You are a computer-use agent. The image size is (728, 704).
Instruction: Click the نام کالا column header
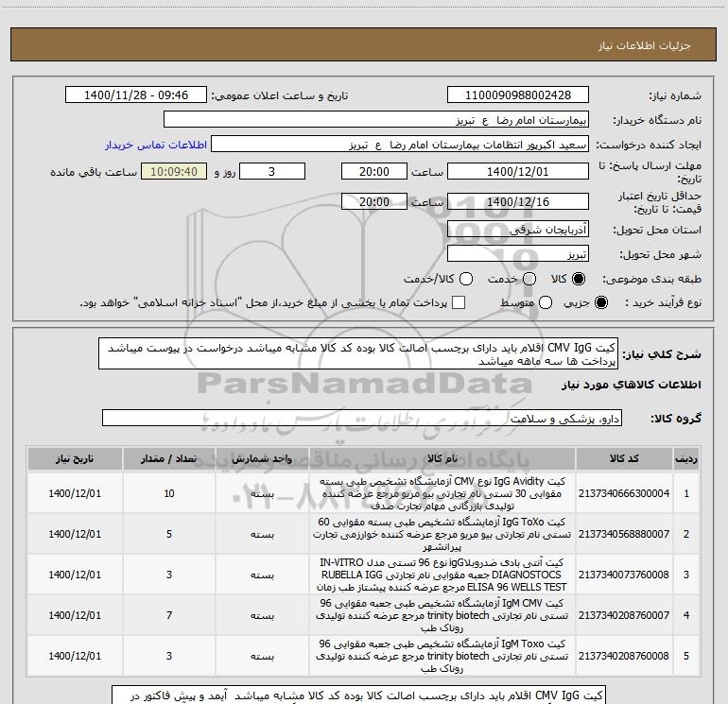point(442,459)
